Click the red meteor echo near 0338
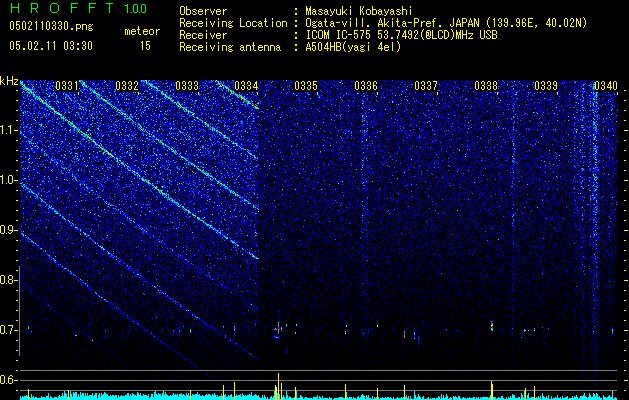Image resolution: width=629 pixels, height=400 pixels. click(492, 325)
